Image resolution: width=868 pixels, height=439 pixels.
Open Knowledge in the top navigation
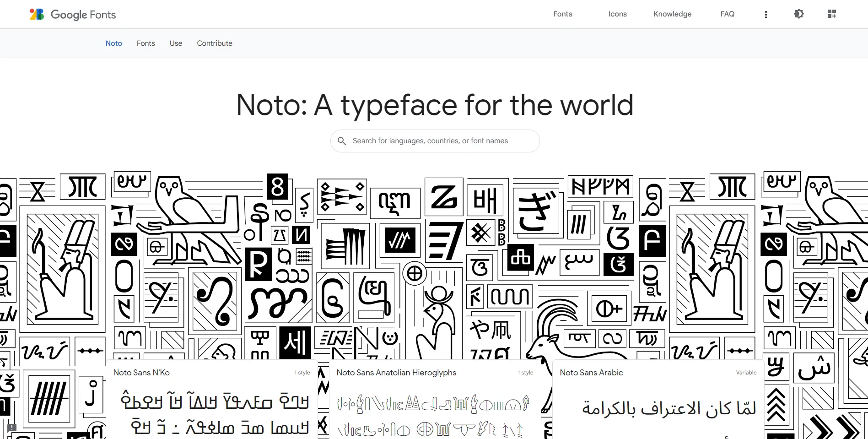[x=672, y=14]
